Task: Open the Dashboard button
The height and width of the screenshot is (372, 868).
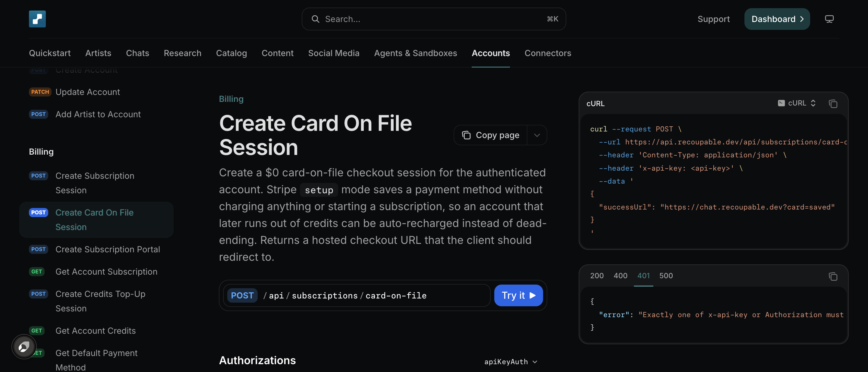Action: 777,19
